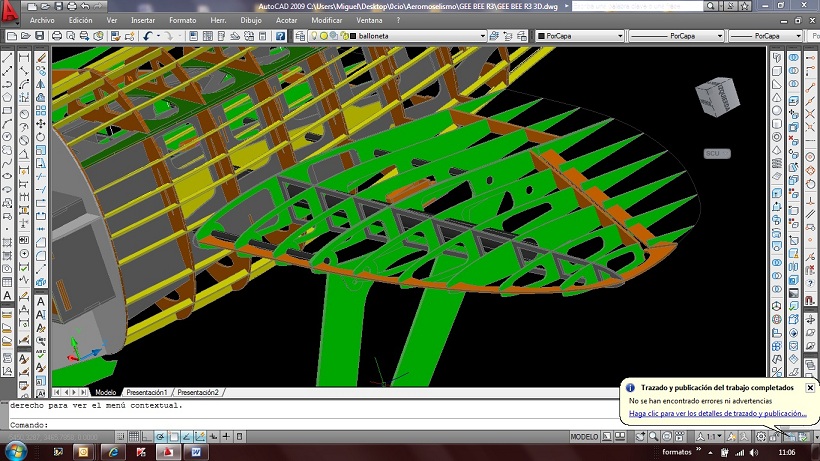Click the Undo arrow icon
Viewport: 820px width, 461px height.
[148, 36]
